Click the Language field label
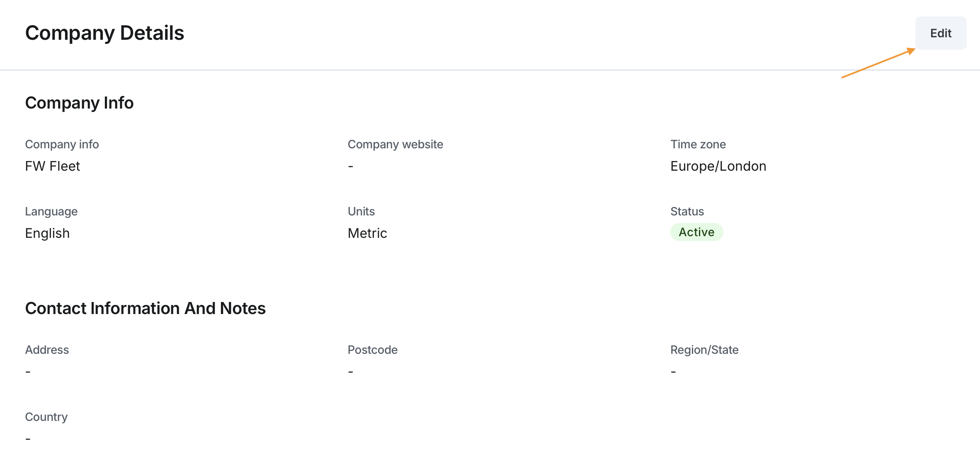980x469 pixels. [x=51, y=211]
